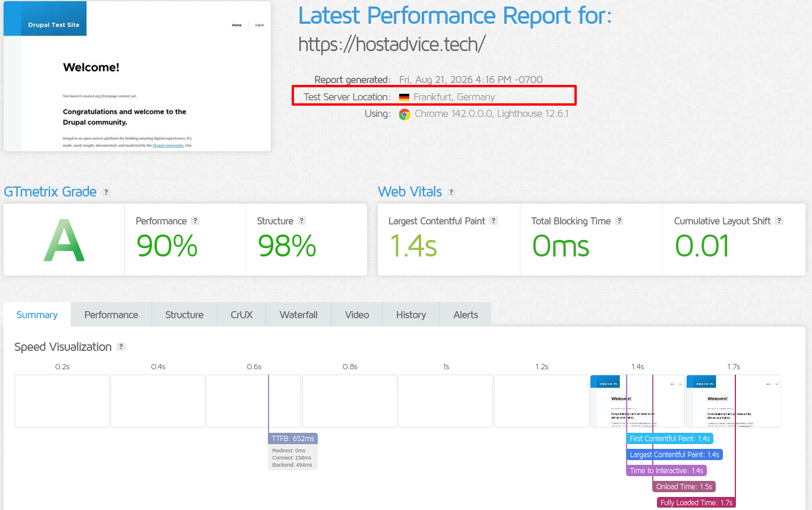Click the grade A letter
The height and width of the screenshot is (510, 812).
click(x=64, y=240)
